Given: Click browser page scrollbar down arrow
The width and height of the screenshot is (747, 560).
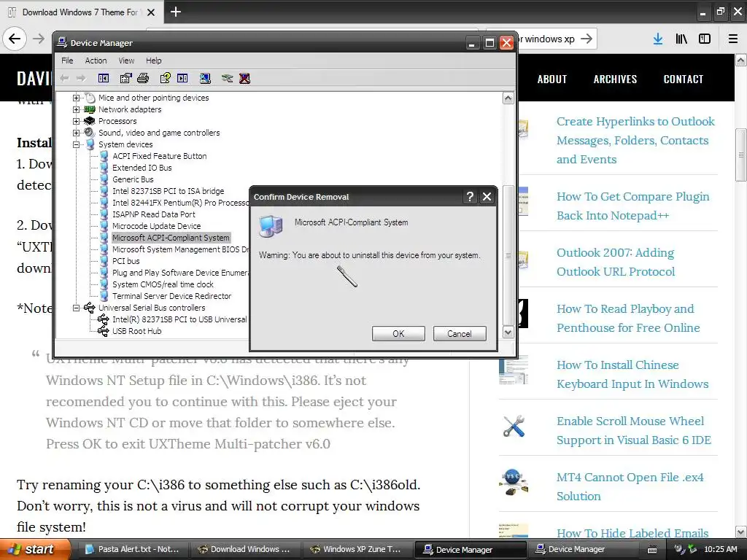Looking at the screenshot, I should pyautogui.click(x=741, y=532).
